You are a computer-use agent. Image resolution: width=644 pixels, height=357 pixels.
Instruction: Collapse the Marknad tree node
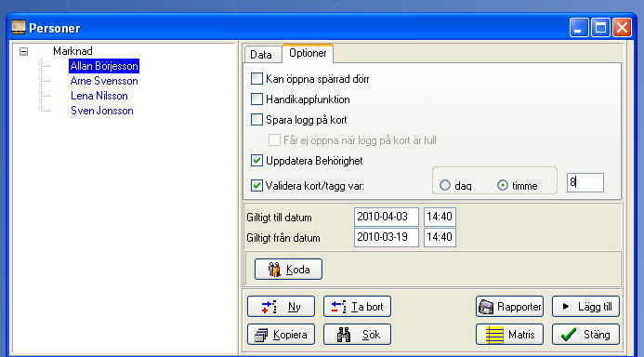(x=24, y=51)
